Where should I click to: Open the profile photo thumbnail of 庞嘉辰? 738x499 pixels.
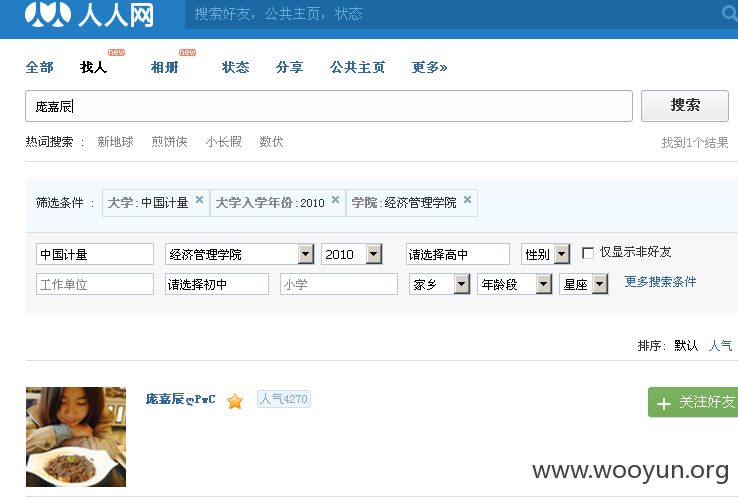coord(76,437)
